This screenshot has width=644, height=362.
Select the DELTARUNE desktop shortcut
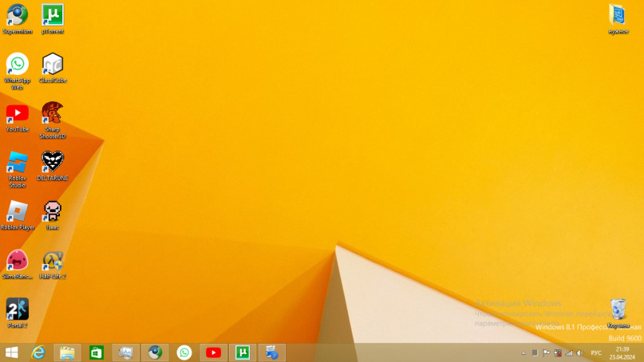[53, 166]
